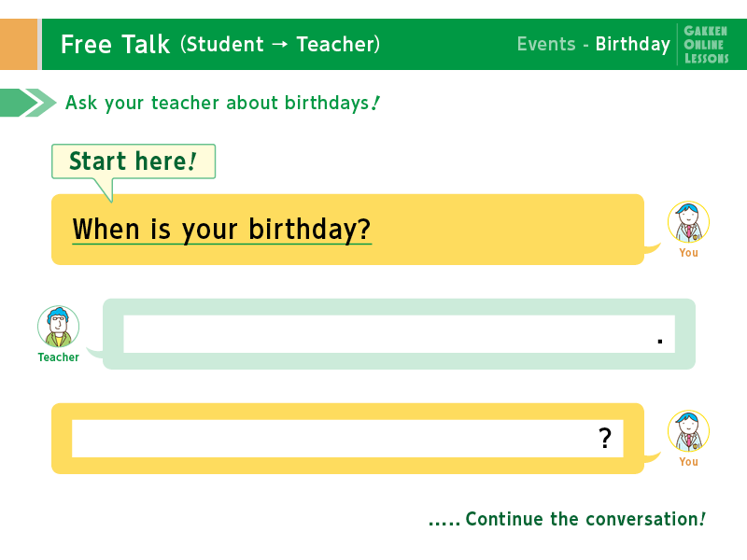Click the 'When is your birthday?' text

click(x=221, y=229)
